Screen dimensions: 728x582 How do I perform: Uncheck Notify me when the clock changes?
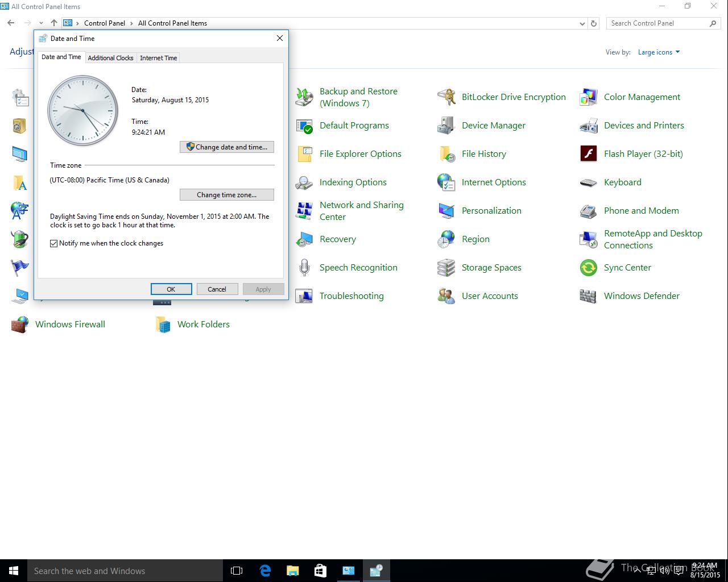(54, 243)
